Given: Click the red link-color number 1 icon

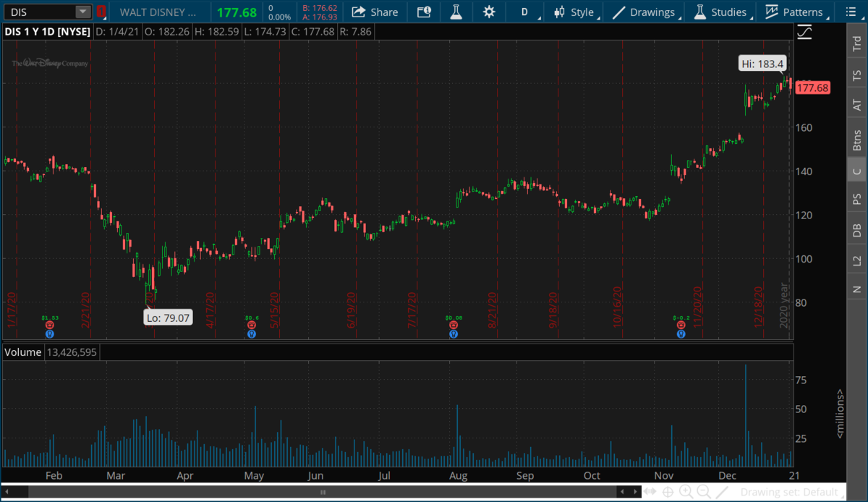Looking at the screenshot, I should pyautogui.click(x=101, y=12).
